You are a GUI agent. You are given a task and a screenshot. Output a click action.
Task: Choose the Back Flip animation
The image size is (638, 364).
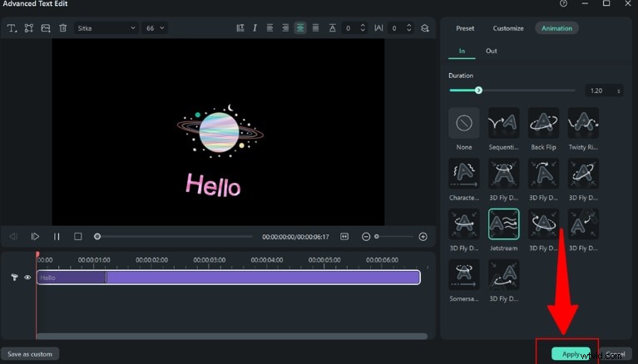coord(543,123)
